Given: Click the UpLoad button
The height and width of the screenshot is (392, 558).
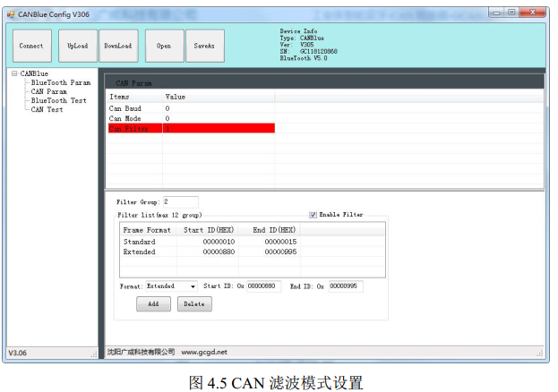Looking at the screenshot, I should pos(78,46).
